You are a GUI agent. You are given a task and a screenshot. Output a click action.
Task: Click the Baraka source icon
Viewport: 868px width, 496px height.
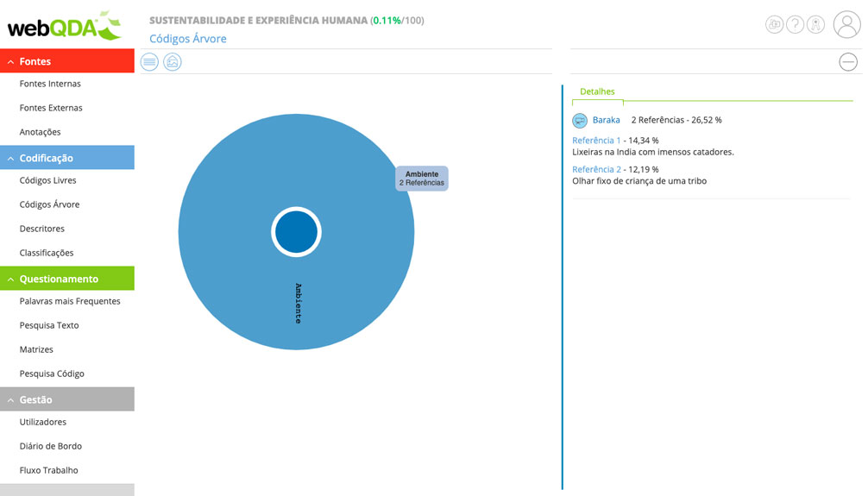(580, 120)
